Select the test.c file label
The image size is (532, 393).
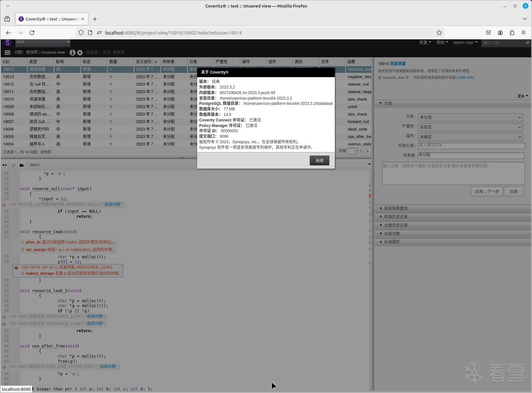pos(35,165)
